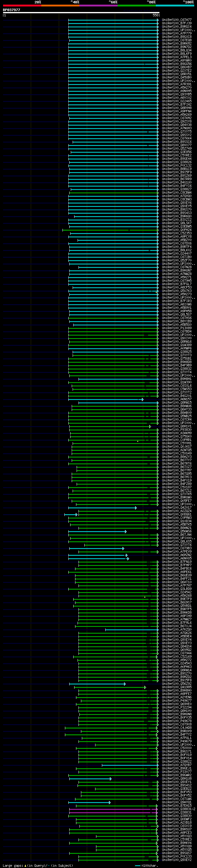Viewport: 197px width, 868px height.
Task: Click UniRef100_B6TJN4 label
Action: 176,535
